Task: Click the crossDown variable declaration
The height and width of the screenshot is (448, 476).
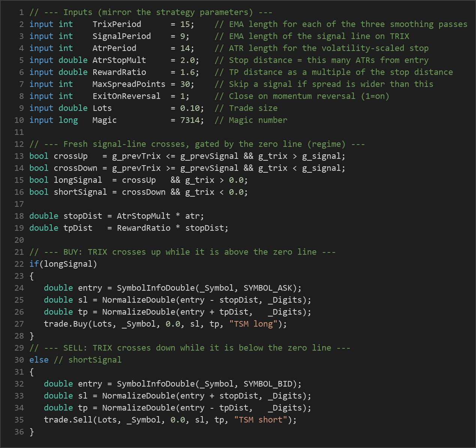Action: 75,168
